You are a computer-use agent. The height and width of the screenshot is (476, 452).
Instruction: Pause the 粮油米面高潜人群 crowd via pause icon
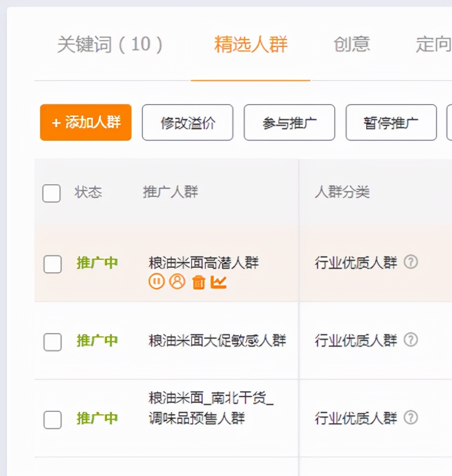[156, 281]
